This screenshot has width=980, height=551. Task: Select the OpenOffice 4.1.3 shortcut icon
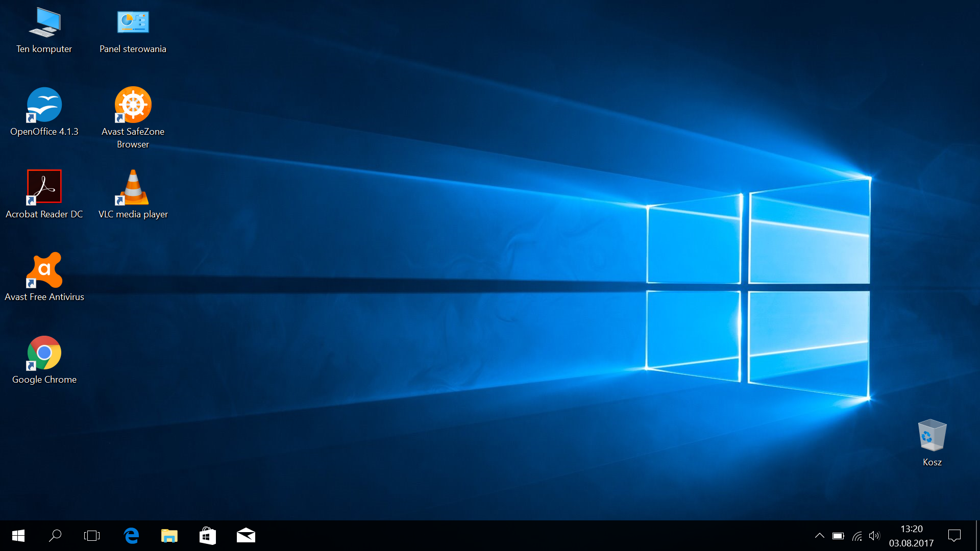pyautogui.click(x=44, y=105)
